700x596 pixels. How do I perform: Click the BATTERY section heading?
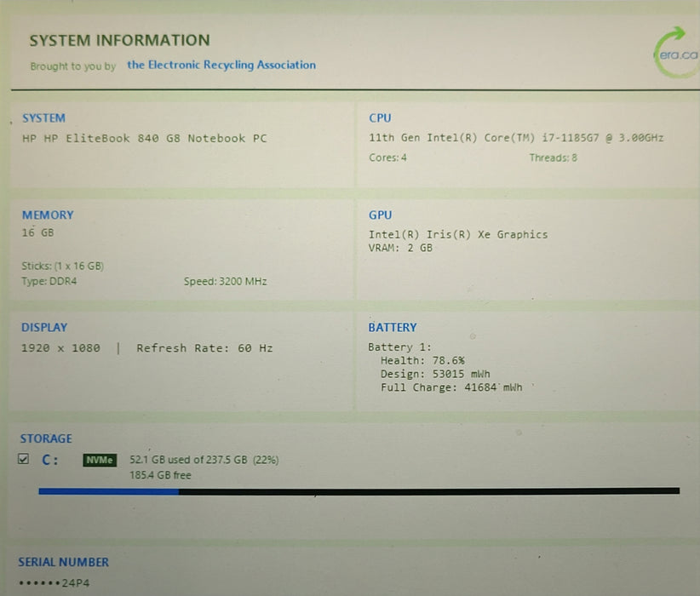point(393,328)
